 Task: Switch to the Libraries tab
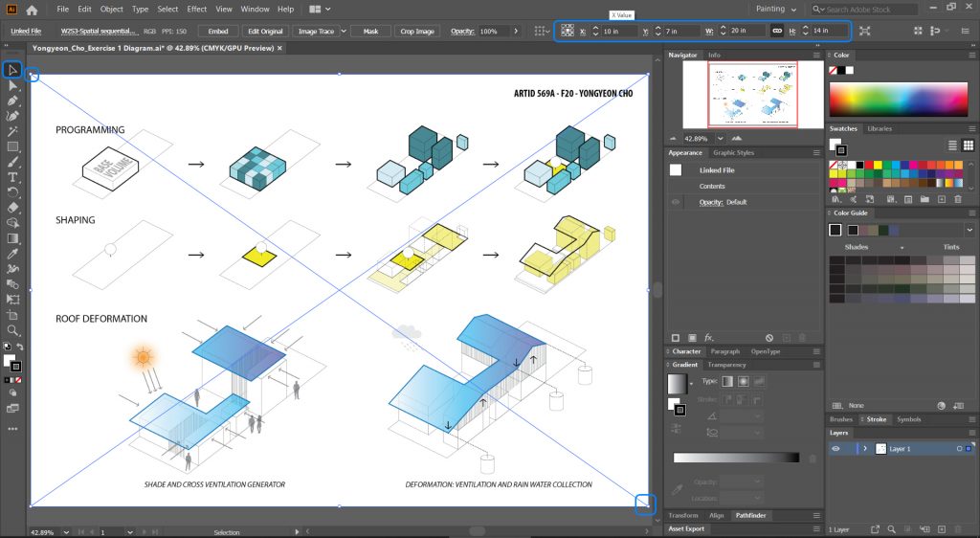pos(880,128)
